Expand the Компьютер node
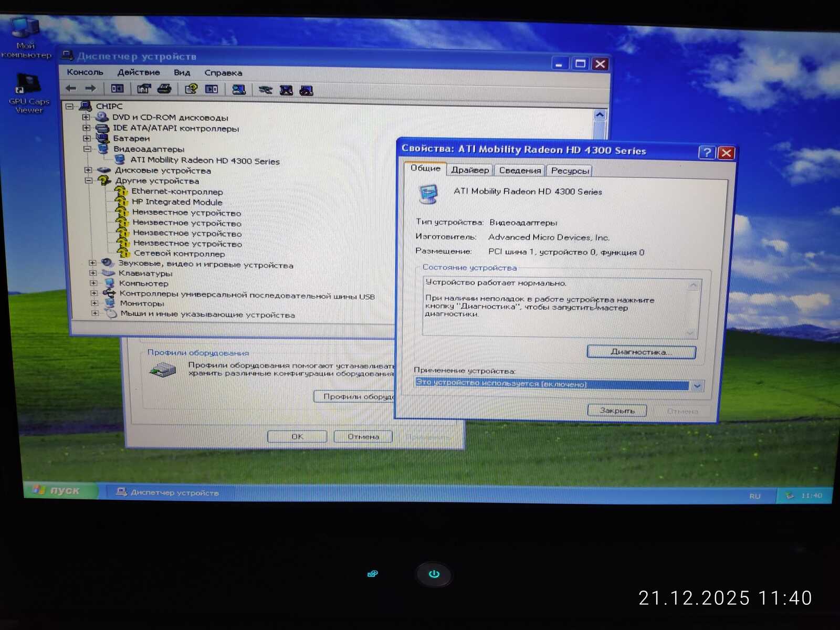The image size is (840, 630). [x=93, y=283]
